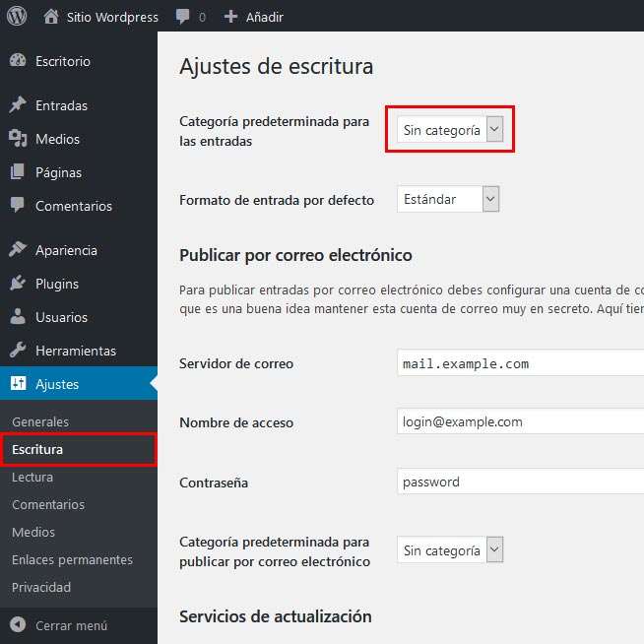Open the email publishing category dropdown
The width and height of the screenshot is (644, 644).
click(450, 549)
